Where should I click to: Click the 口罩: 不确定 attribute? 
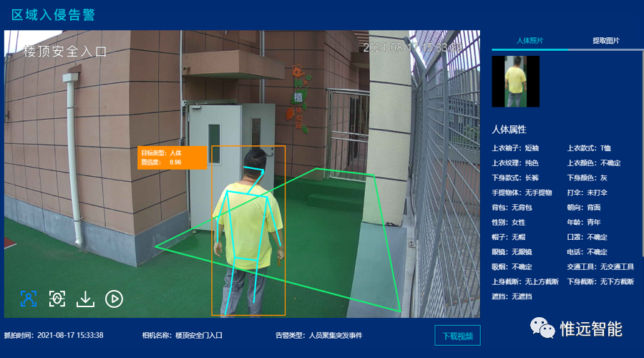click(587, 237)
